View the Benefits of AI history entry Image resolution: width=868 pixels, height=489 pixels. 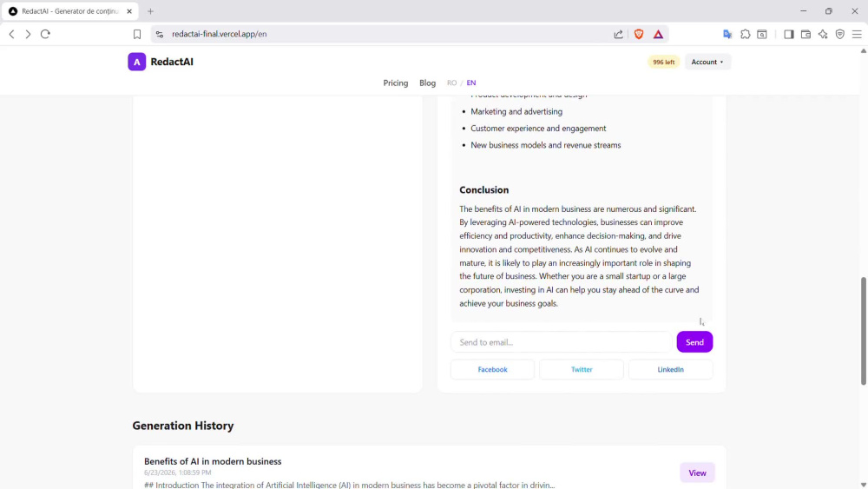tap(697, 473)
